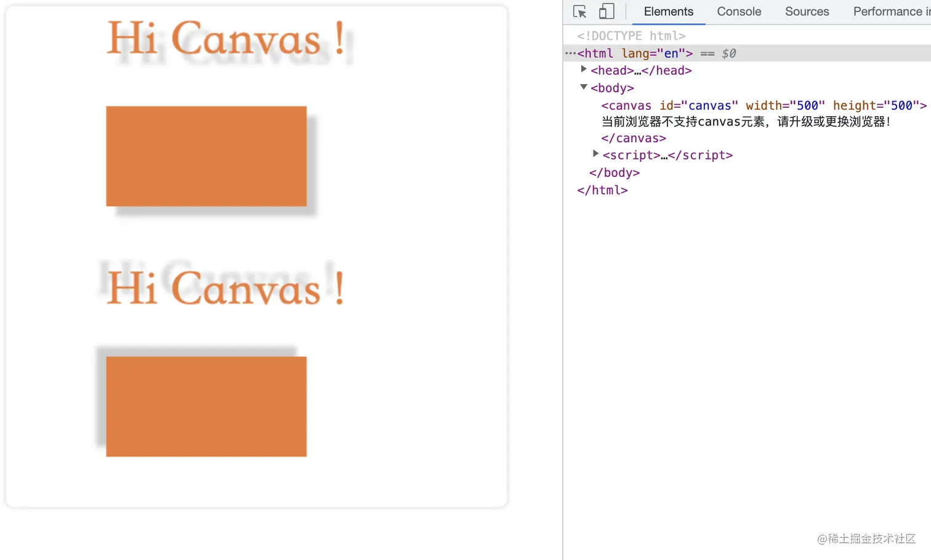The width and height of the screenshot is (931, 560).
Task: Select the closing </html> tag
Action: [x=602, y=190]
